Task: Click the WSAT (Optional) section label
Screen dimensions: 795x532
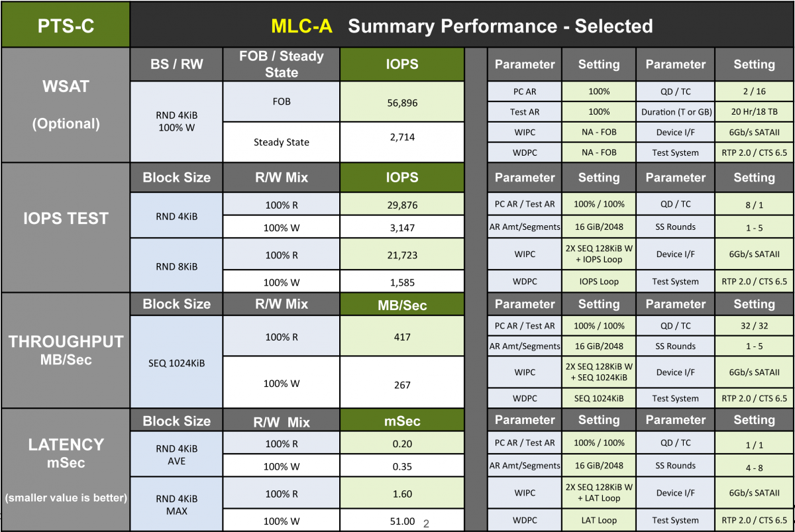Action: click(x=65, y=105)
